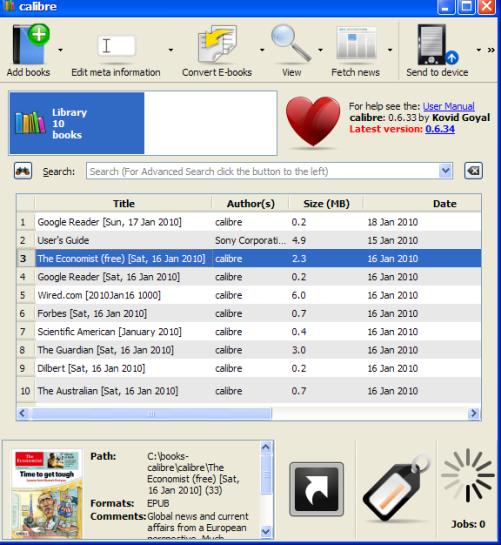Click the 18 Jan 2010 date cell
The image size is (501, 545).
[422, 222]
